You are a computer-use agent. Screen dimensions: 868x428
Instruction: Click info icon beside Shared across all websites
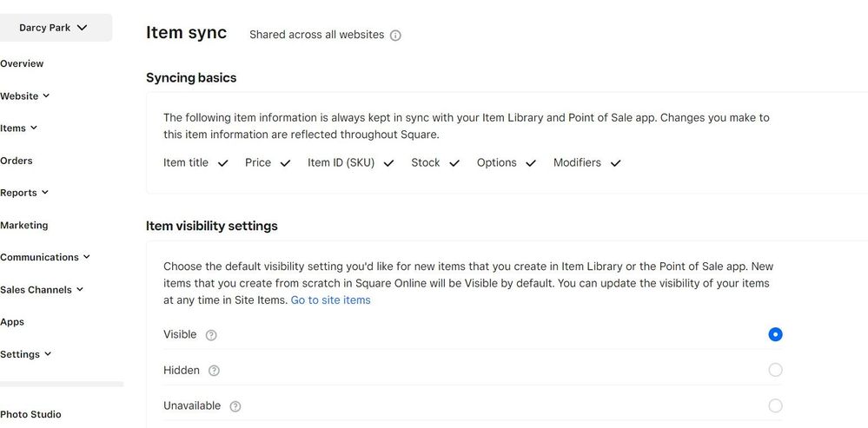point(395,36)
